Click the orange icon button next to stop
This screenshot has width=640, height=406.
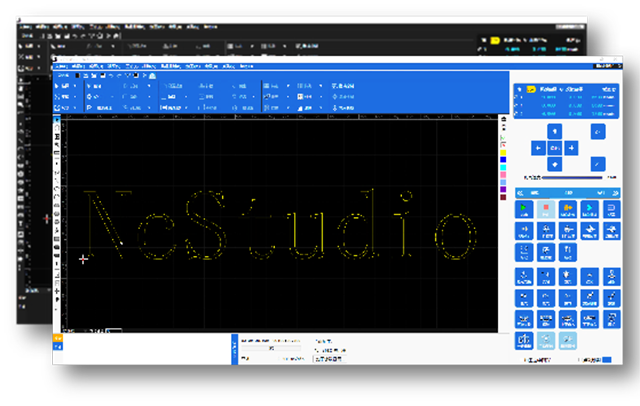567,209
